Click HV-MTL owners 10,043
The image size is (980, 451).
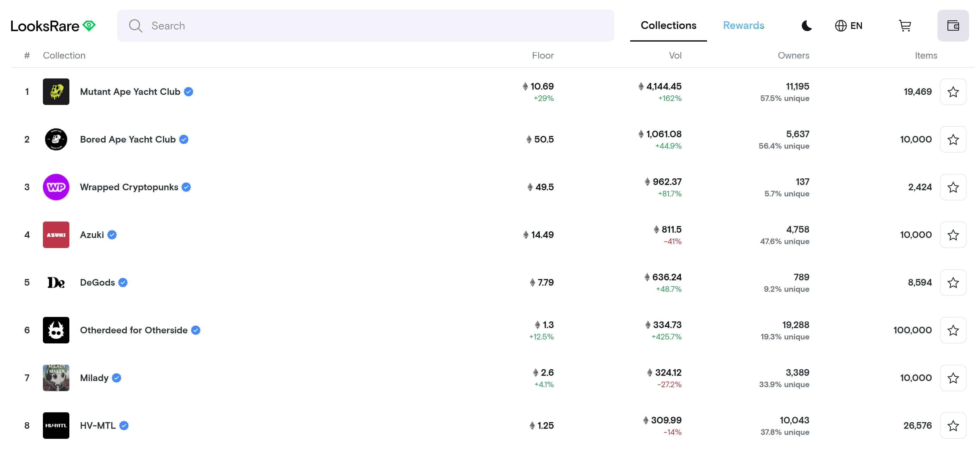coord(794,420)
